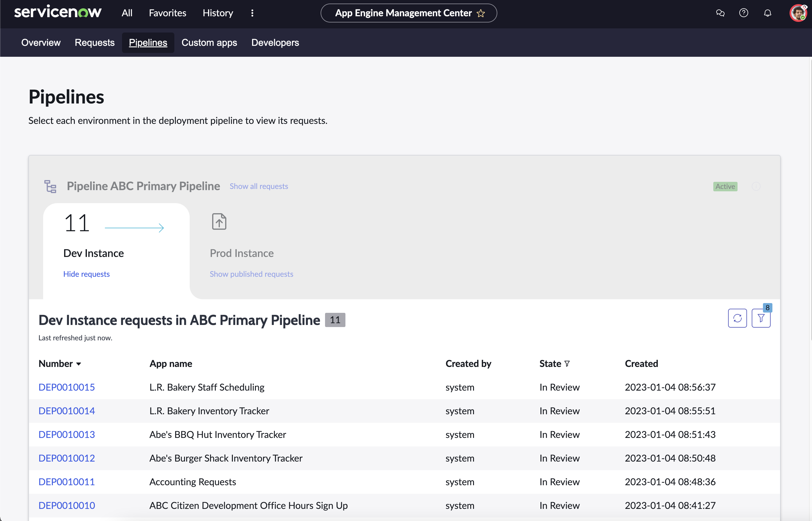Click the Prod Instance upload icon
812x521 pixels.
click(219, 221)
